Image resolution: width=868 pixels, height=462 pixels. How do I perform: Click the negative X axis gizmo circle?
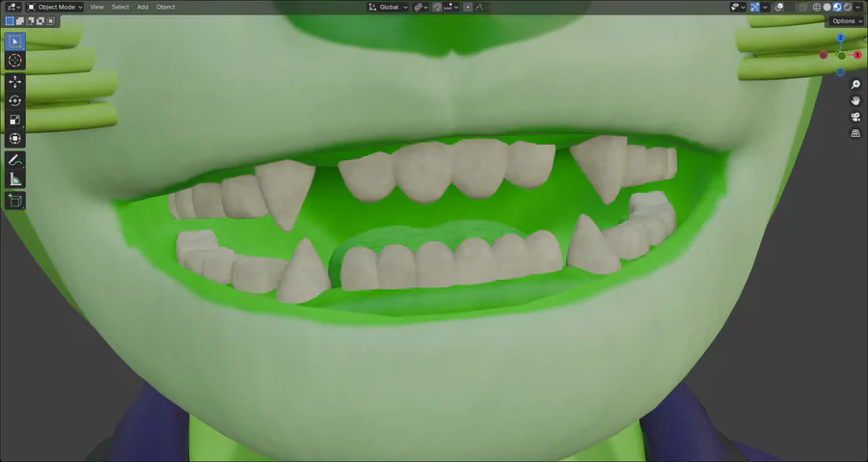click(x=824, y=55)
